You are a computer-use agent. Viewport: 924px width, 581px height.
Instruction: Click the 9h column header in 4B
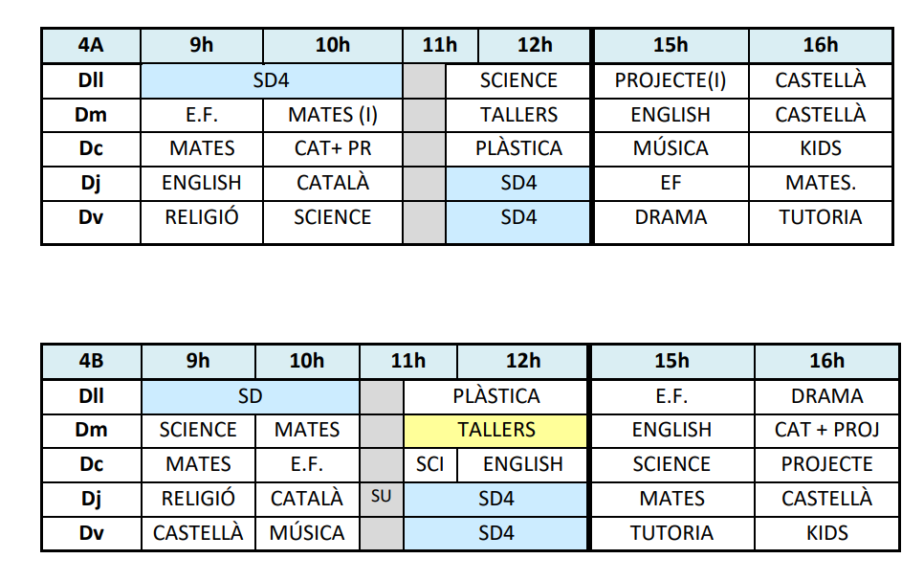click(198, 362)
